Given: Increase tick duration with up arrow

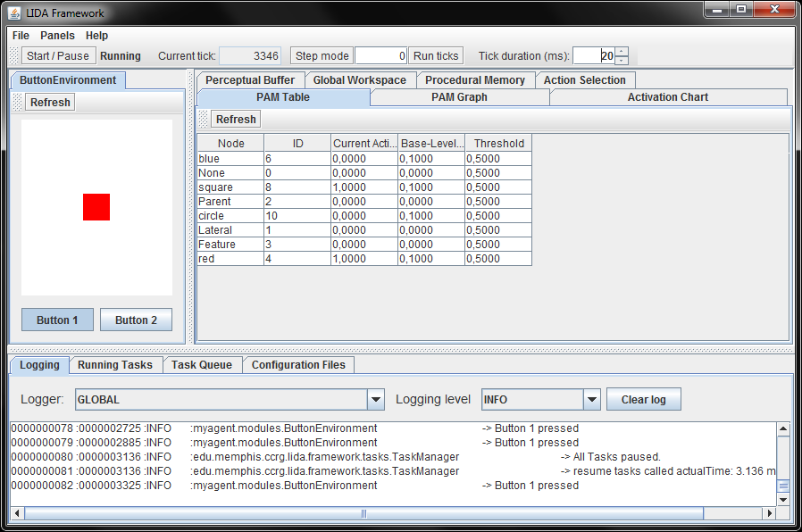Looking at the screenshot, I should [622, 51].
